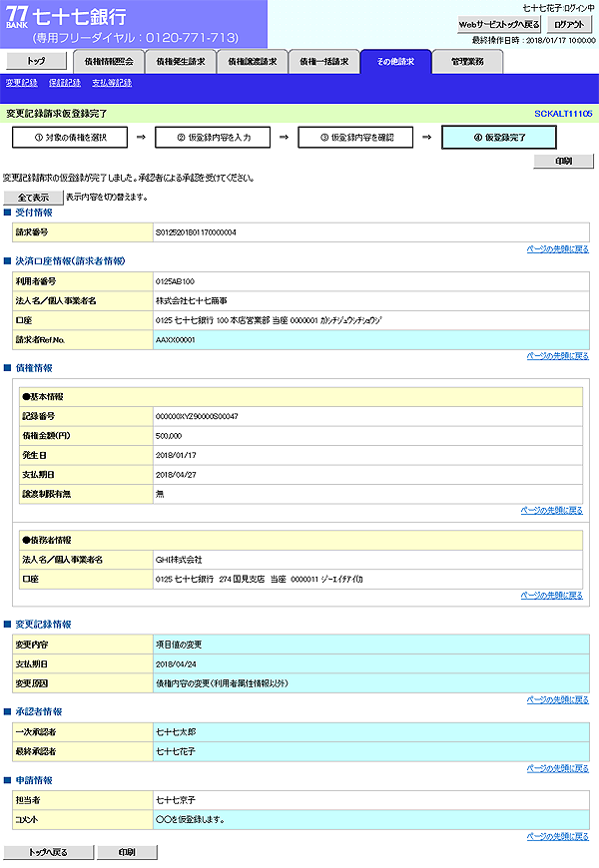
Task: Open the 保証記録 submenu link
Action: 65,83
